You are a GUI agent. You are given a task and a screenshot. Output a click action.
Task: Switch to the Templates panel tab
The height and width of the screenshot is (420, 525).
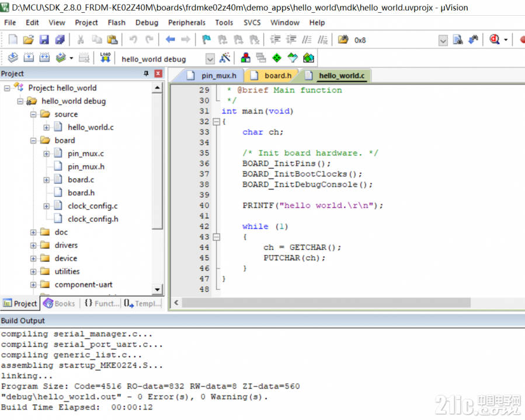coord(142,303)
